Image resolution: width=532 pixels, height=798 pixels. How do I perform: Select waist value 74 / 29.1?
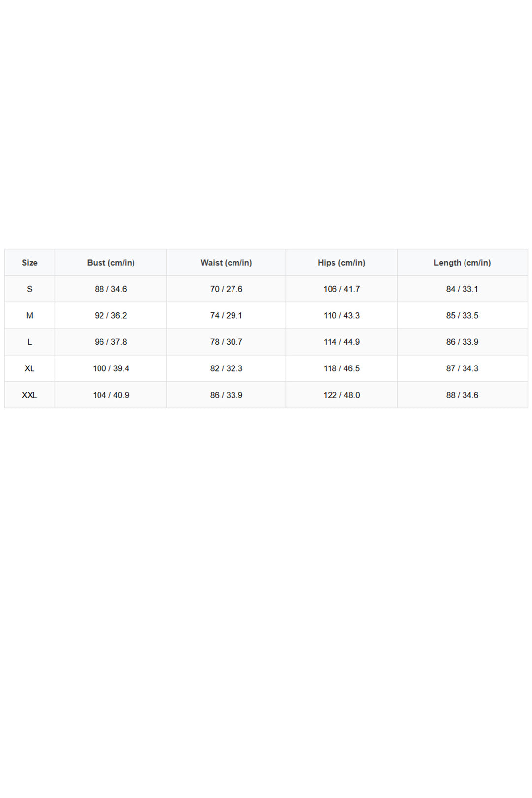pos(226,316)
